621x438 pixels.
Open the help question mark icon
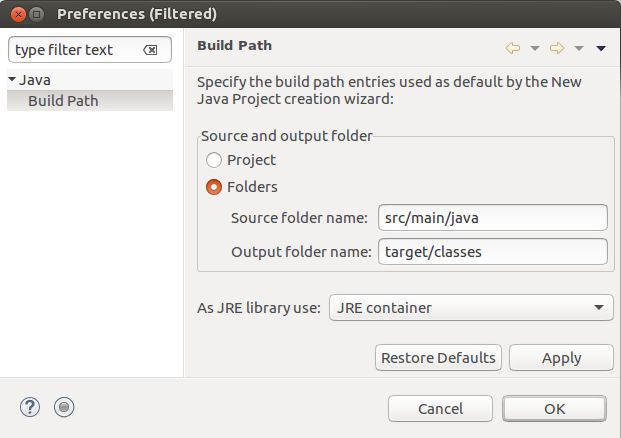click(30, 407)
